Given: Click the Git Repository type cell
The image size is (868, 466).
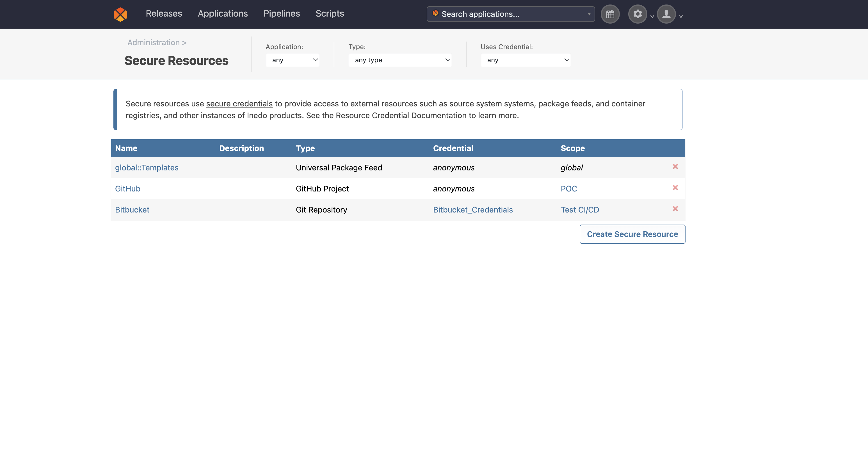Looking at the screenshot, I should tap(321, 210).
